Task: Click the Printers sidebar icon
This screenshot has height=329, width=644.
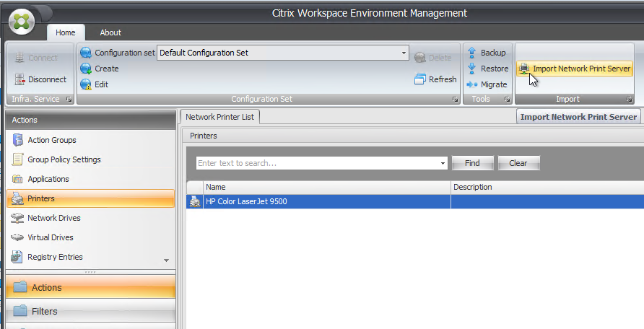Action: (17, 198)
